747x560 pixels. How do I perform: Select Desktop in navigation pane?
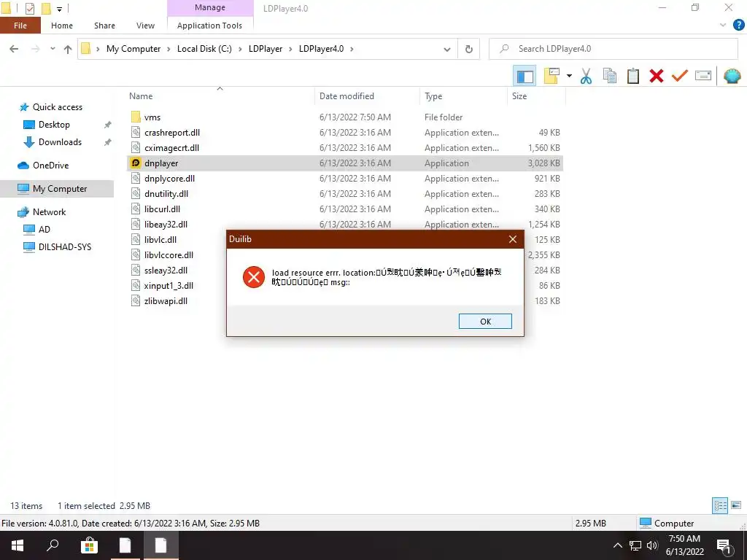(x=54, y=125)
